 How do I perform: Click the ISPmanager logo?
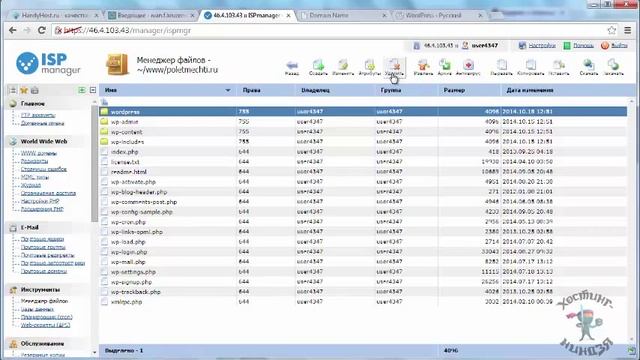[48, 64]
